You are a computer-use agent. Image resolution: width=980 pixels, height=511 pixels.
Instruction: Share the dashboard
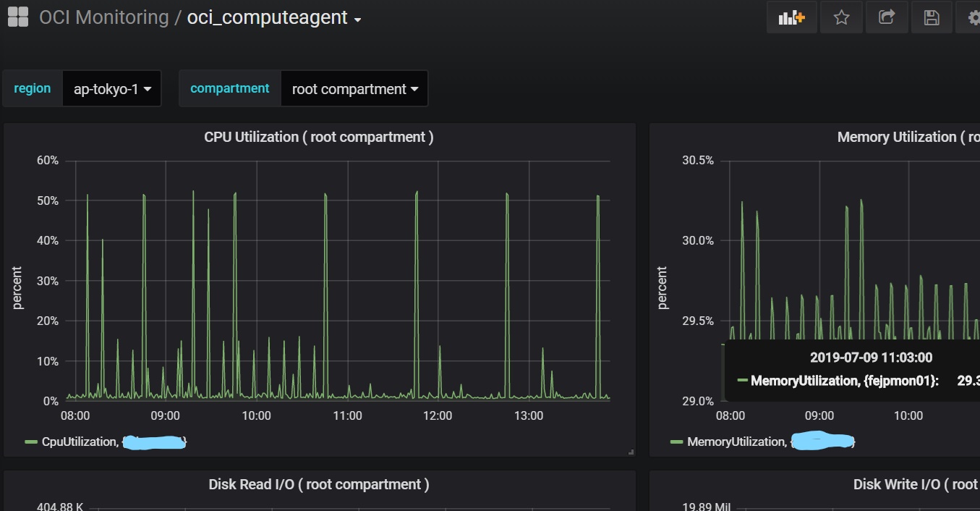[887, 17]
